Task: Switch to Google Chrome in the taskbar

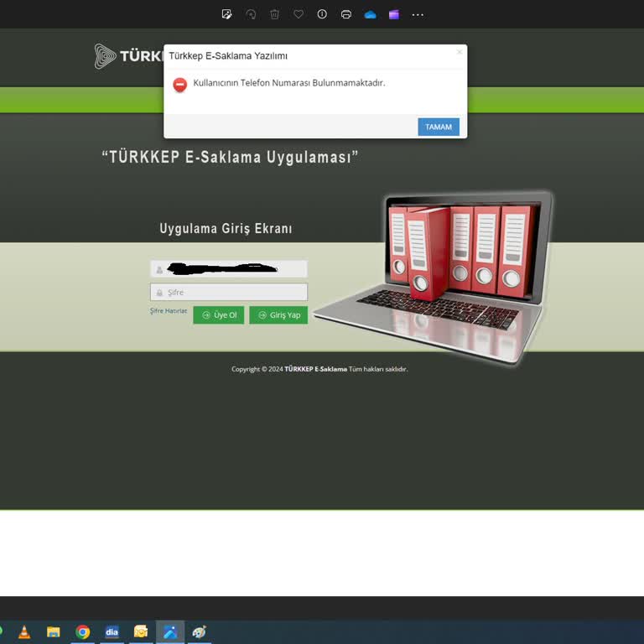Action: [x=82, y=632]
